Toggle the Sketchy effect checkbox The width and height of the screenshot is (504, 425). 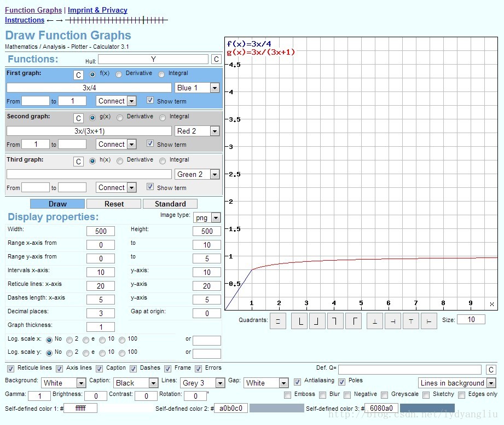[426, 395]
